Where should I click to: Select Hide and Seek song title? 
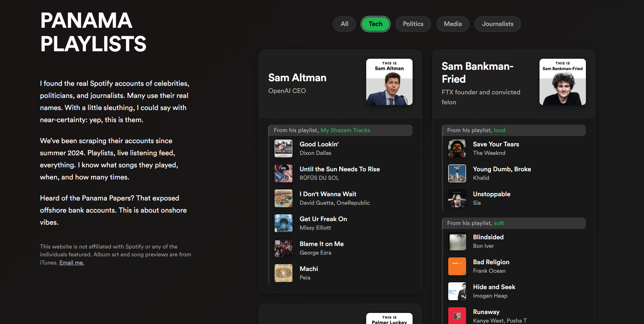pos(494,287)
